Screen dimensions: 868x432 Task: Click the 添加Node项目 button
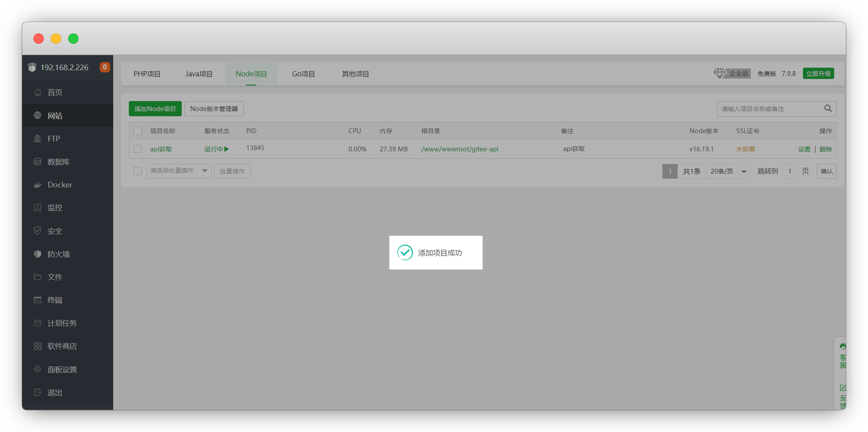point(155,109)
